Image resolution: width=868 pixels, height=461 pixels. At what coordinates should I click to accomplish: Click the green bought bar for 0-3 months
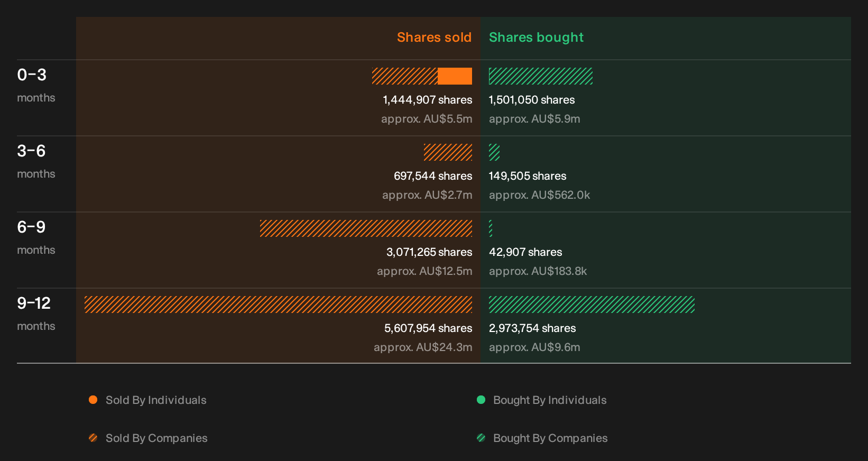541,76
